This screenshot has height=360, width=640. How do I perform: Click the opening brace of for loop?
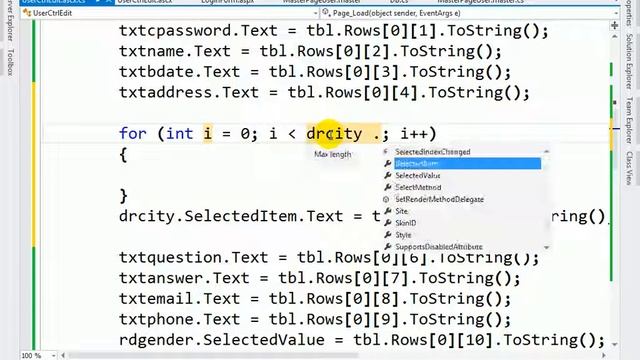pyautogui.click(x=123, y=155)
